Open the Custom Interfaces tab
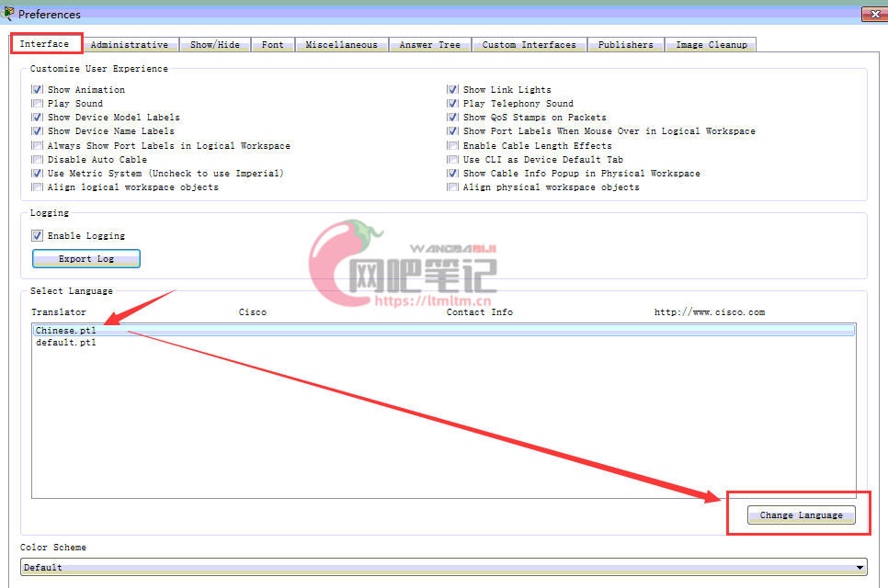The image size is (888, 588). coord(529,45)
